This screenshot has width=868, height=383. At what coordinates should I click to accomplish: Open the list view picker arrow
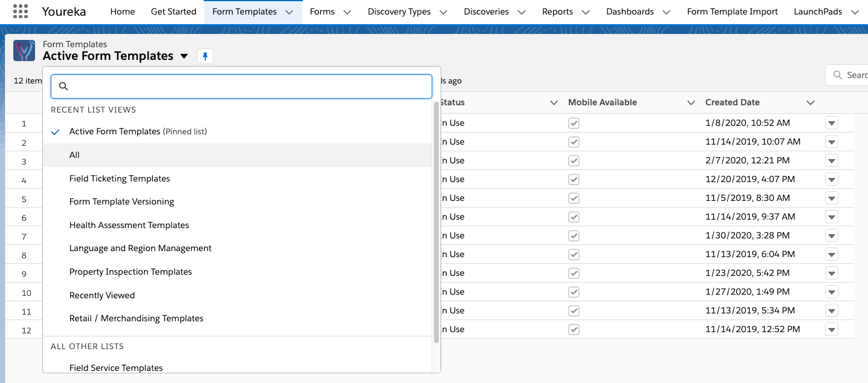(x=184, y=56)
